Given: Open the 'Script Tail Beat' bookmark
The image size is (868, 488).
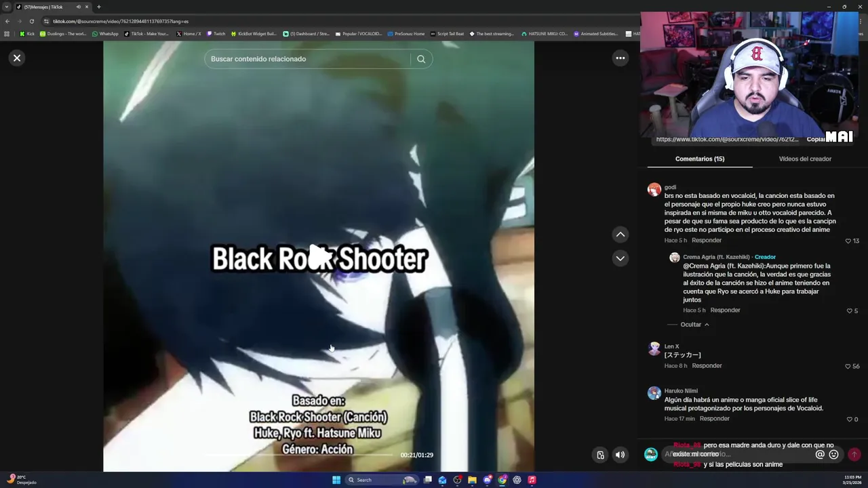Looking at the screenshot, I should (x=447, y=34).
